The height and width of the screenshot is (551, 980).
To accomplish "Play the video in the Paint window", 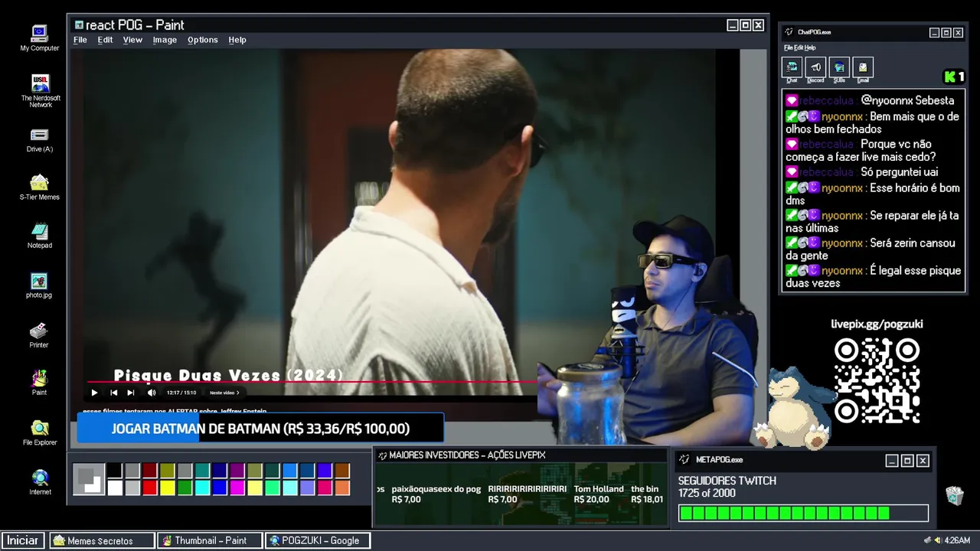I will pos(94,393).
